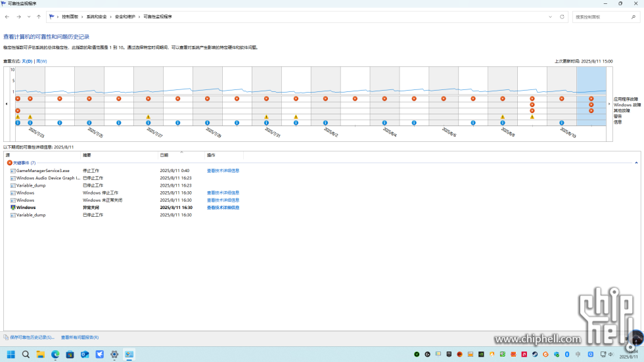
Task: Click the other-failures icon in highlighted 8/11 column
Action: point(591,111)
